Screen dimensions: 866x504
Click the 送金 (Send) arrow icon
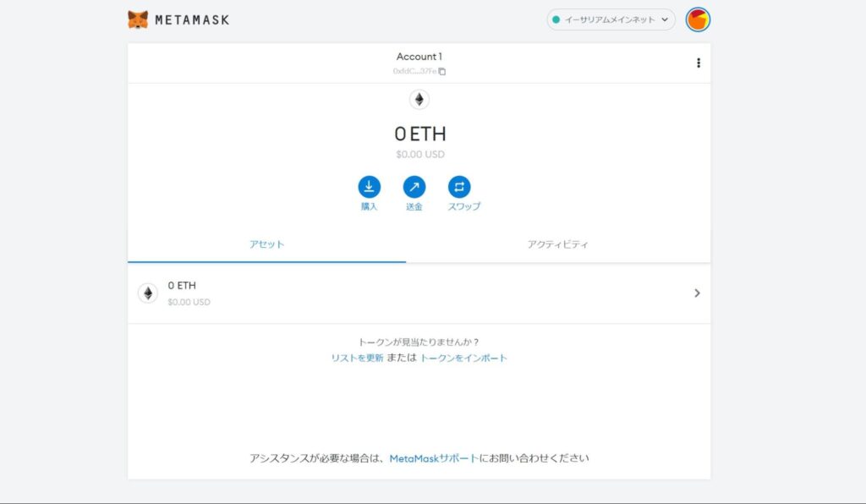pos(414,187)
